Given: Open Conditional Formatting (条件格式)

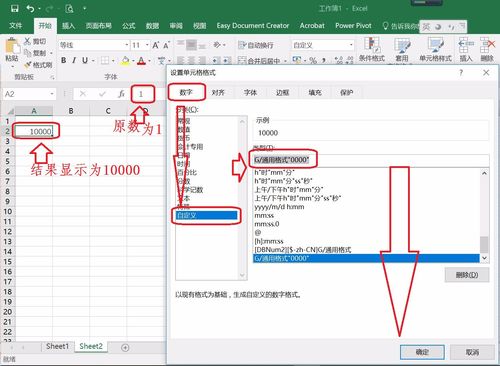Looking at the screenshot, I should click(x=372, y=50).
